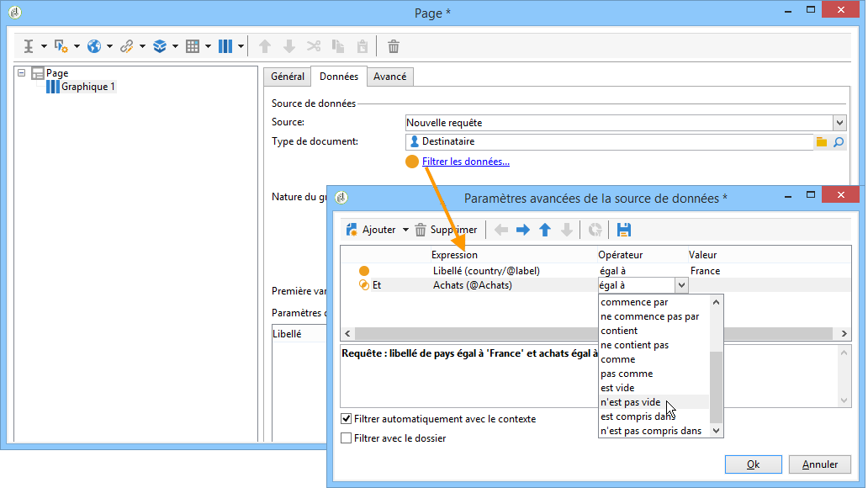The height and width of the screenshot is (488, 868).
Task: Collapse the Page tree node
Action: pyautogui.click(x=22, y=72)
